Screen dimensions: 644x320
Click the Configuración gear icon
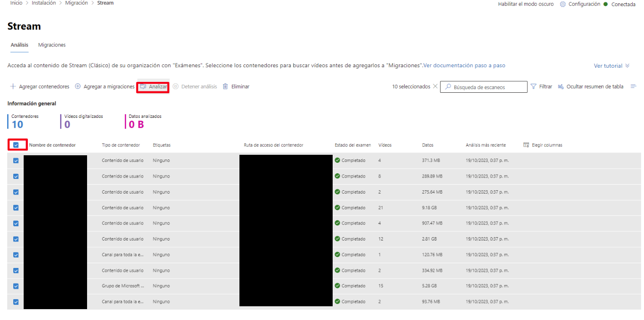point(563,4)
